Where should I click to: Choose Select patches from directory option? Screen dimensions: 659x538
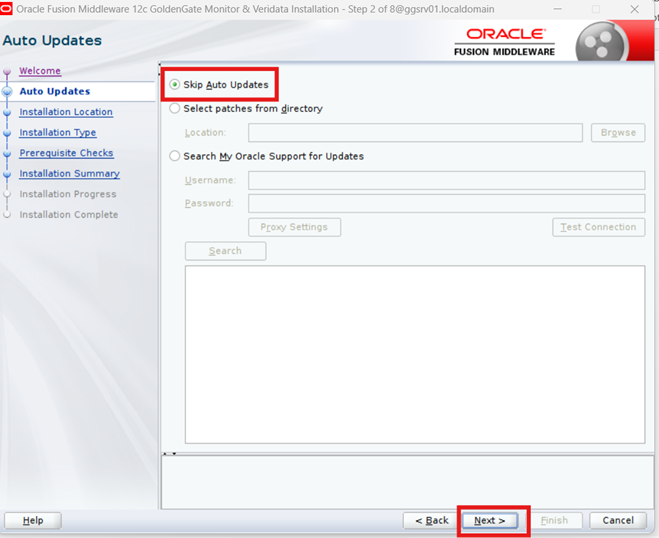tap(175, 109)
